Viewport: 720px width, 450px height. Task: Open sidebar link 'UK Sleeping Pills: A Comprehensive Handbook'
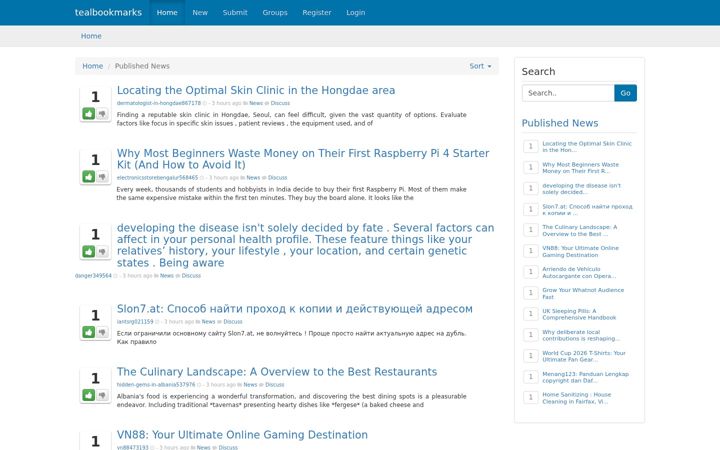[579, 315]
